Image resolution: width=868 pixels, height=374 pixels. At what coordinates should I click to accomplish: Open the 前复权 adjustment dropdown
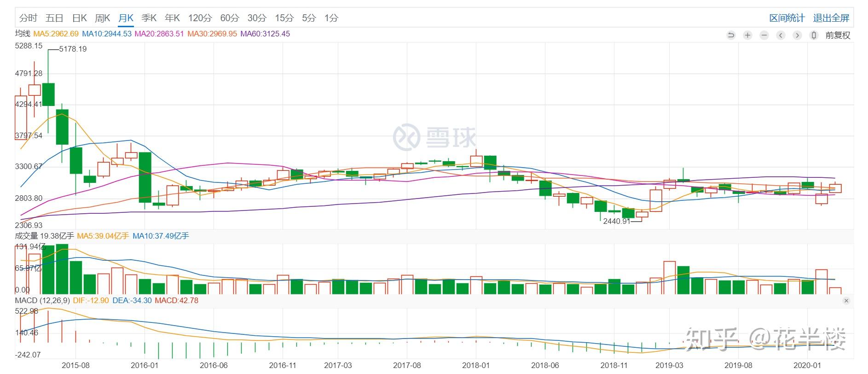point(838,35)
